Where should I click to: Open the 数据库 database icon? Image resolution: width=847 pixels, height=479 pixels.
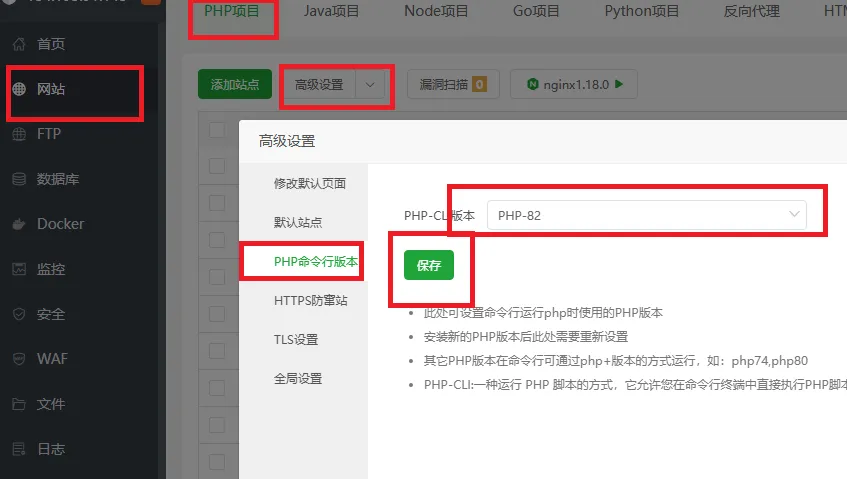[19, 179]
